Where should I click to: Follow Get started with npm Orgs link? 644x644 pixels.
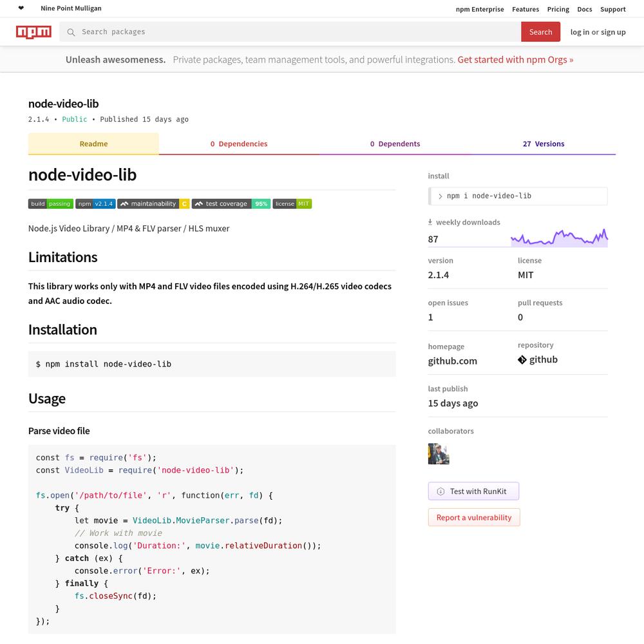tap(515, 59)
